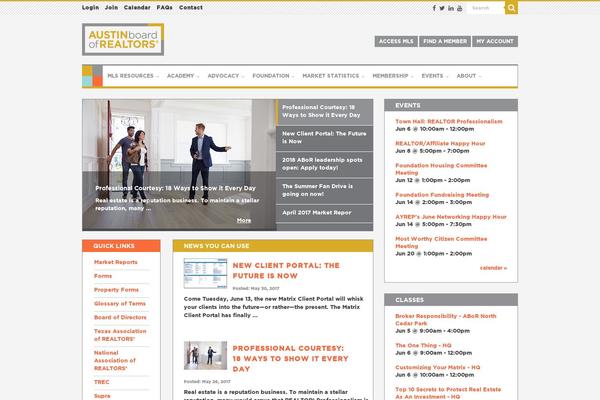Open the Twitter social icon

[443, 7]
